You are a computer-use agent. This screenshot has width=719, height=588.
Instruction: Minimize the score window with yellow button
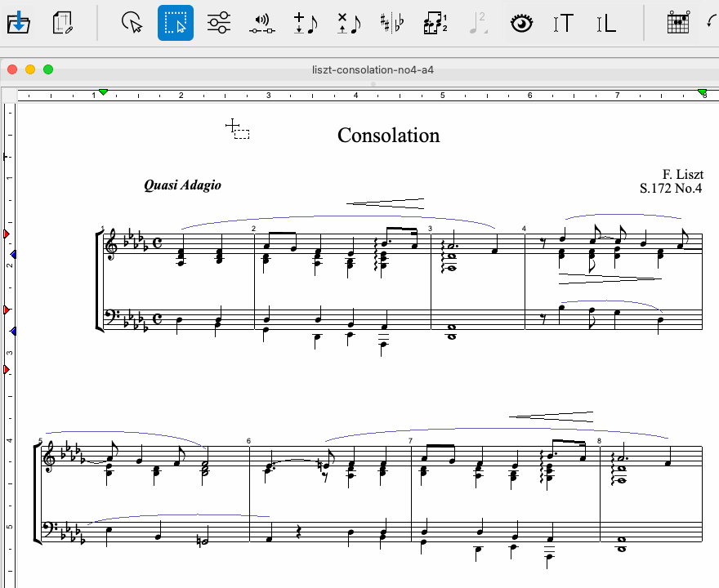(x=30, y=69)
